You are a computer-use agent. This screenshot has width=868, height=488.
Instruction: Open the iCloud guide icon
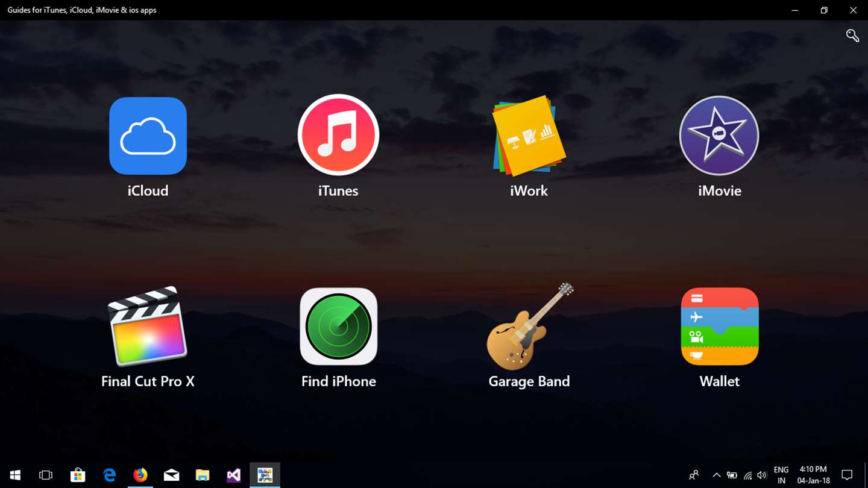click(x=148, y=136)
